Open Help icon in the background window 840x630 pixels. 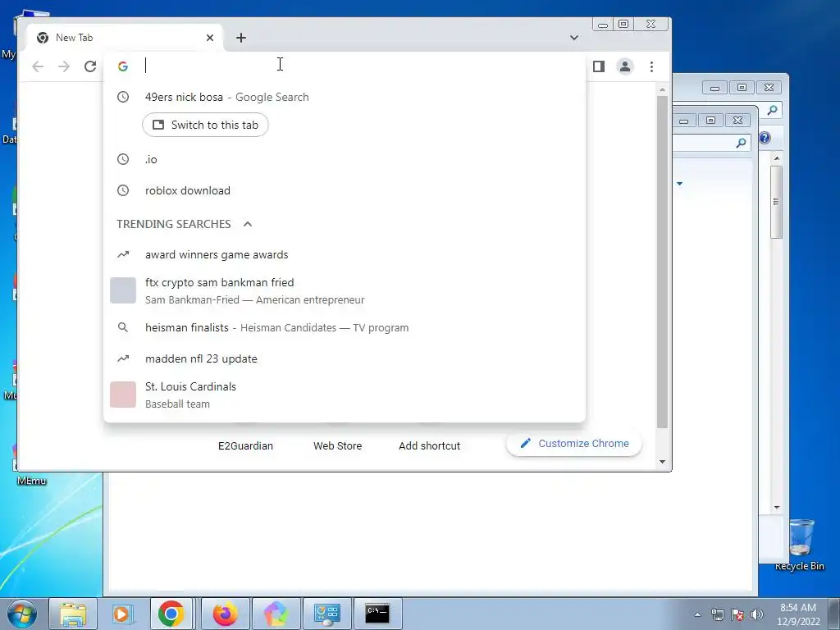(765, 138)
